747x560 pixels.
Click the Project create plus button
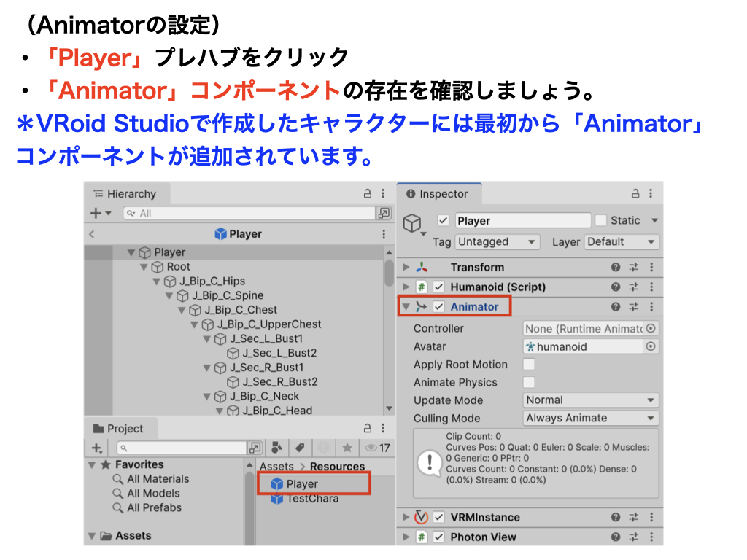click(97, 448)
